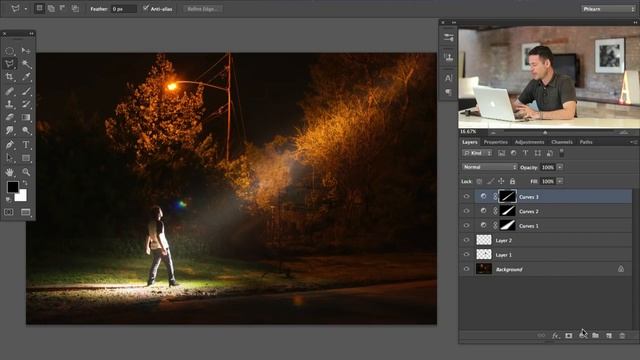This screenshot has width=640, height=360.
Task: Hide Layer 2 visibility eye
Action: 467,240
